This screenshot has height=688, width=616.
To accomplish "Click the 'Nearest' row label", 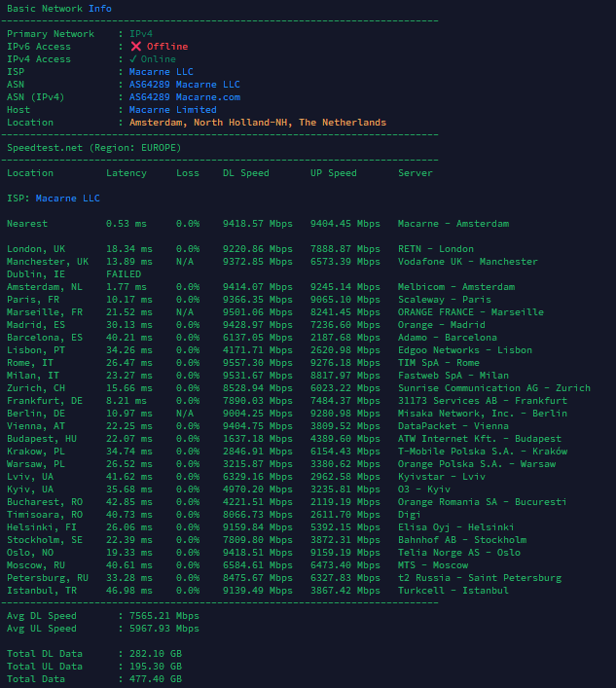I will (x=27, y=224).
